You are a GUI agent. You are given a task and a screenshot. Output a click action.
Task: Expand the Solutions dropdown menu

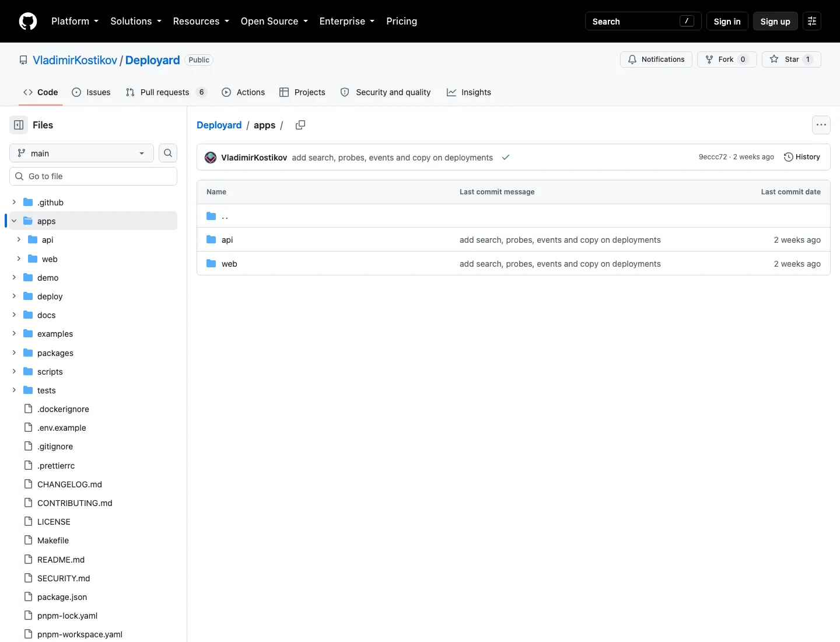coord(136,22)
